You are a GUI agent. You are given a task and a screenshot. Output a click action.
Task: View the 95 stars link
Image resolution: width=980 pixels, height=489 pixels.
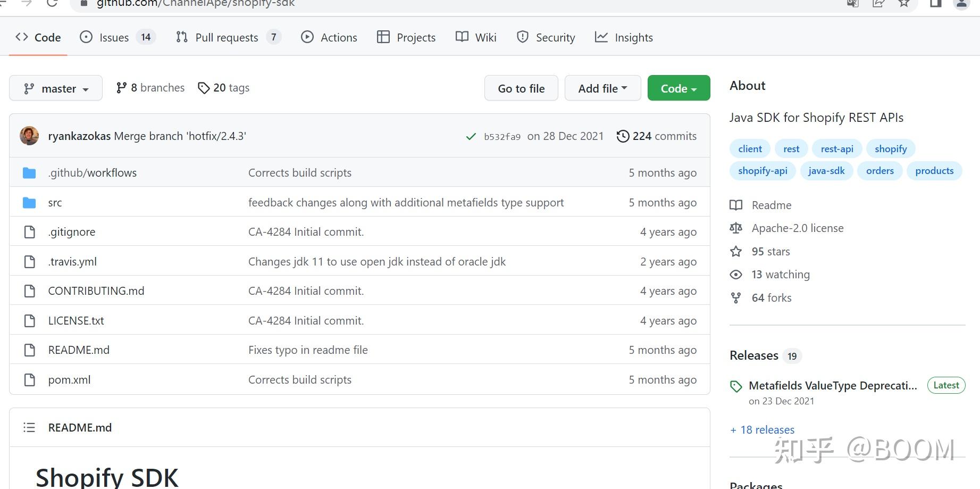tap(760, 252)
